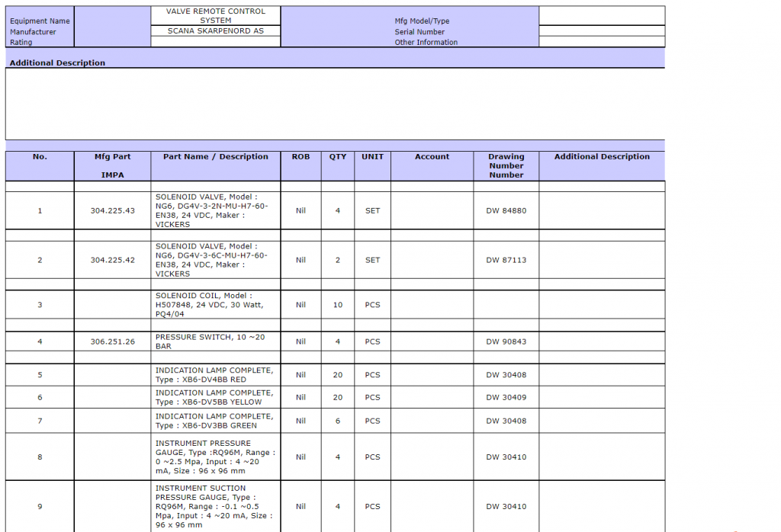Viewport: 781px width, 532px height.
Task: Click the Part Name / Description column header
Action: (x=216, y=157)
